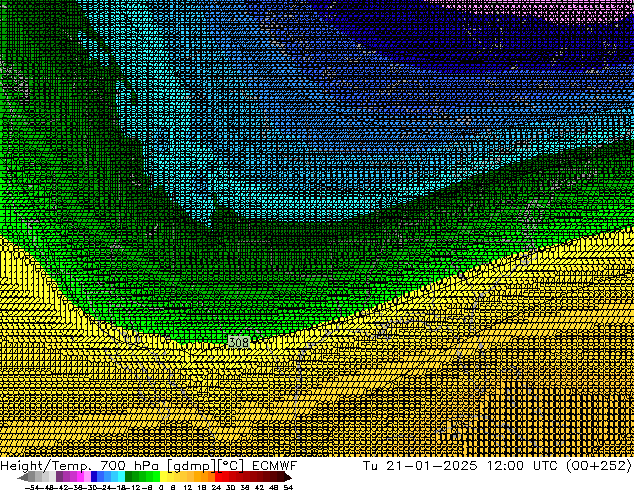Click the ECMWF model label
Viewport: 634px width, 490px height.
(275, 466)
